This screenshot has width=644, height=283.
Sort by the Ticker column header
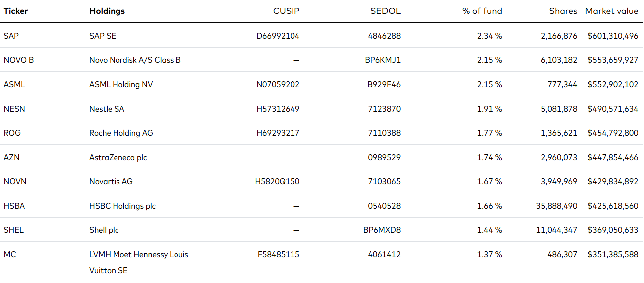coord(16,11)
